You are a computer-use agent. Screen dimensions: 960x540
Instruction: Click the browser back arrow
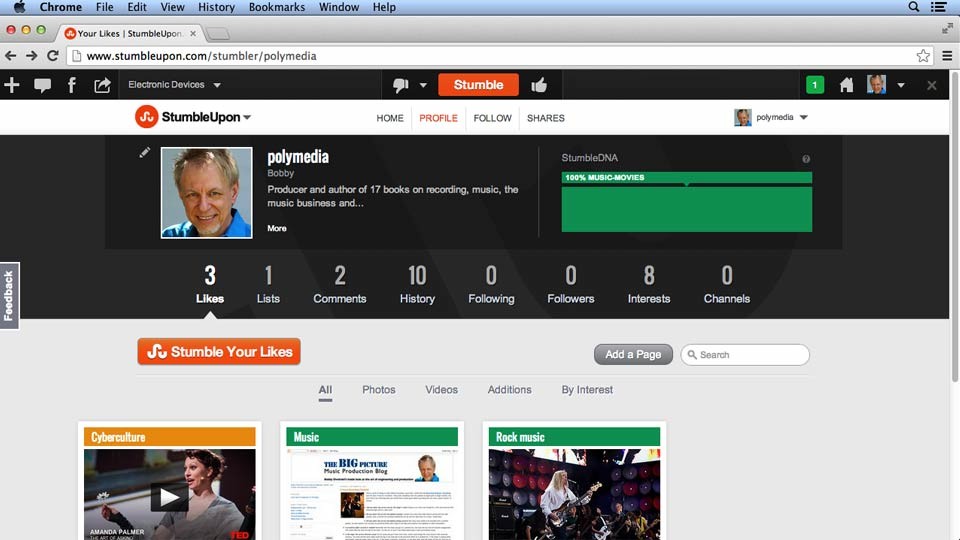click(x=10, y=56)
